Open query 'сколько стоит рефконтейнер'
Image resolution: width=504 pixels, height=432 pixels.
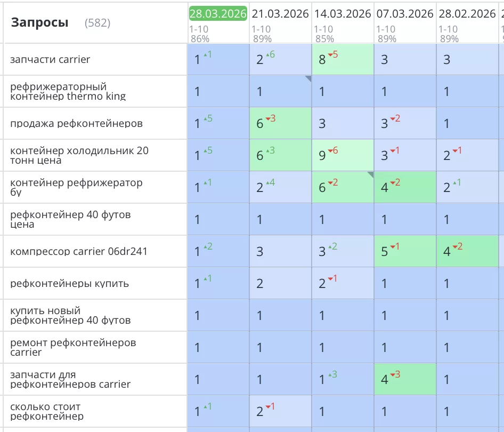pyautogui.click(x=47, y=411)
